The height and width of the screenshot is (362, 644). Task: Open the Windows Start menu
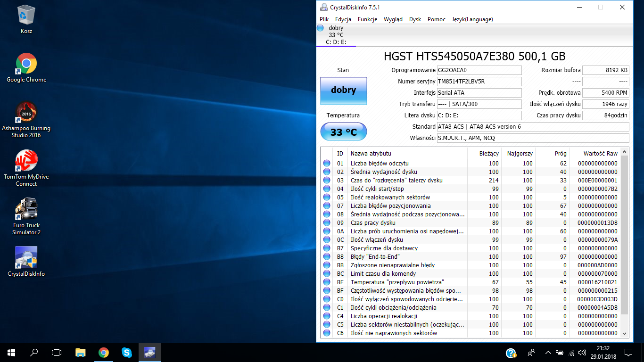pos(11,352)
